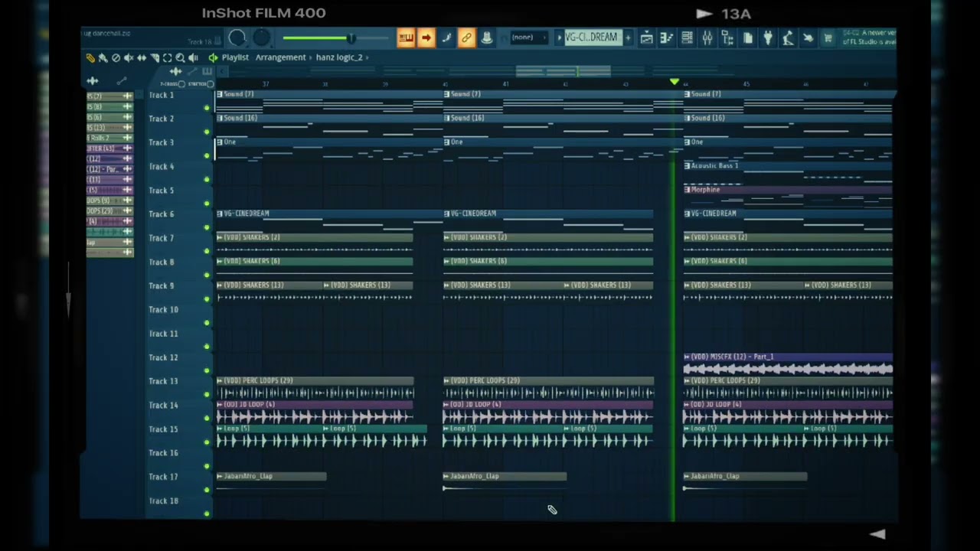The width and height of the screenshot is (980, 551).
Task: Select the Zoom magnifier tool
Action: click(x=180, y=58)
